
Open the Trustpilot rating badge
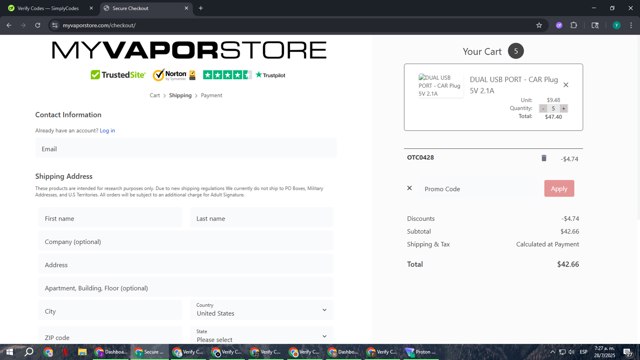coord(244,75)
